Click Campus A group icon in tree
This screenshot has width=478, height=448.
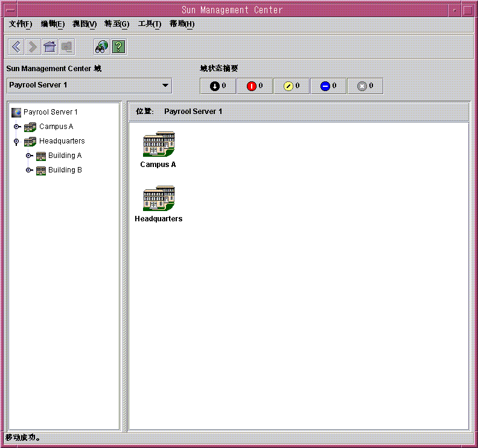click(x=30, y=127)
